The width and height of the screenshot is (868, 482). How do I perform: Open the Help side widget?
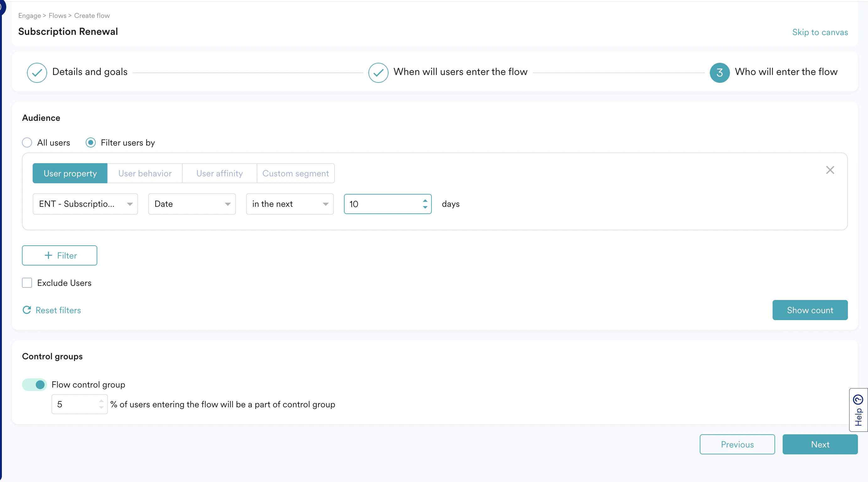[x=858, y=410]
